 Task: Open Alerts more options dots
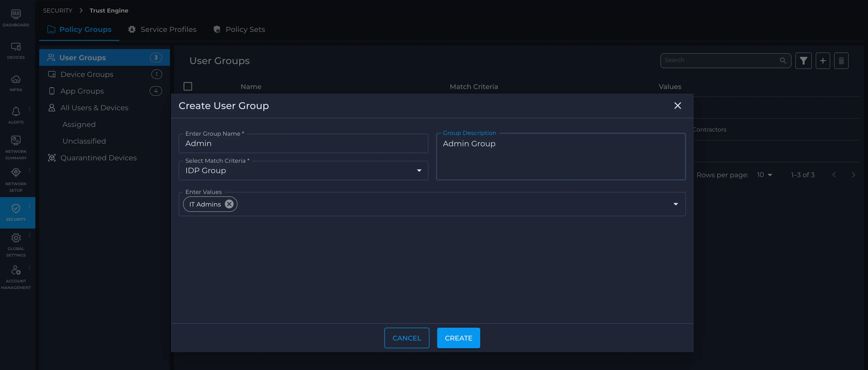click(x=30, y=109)
